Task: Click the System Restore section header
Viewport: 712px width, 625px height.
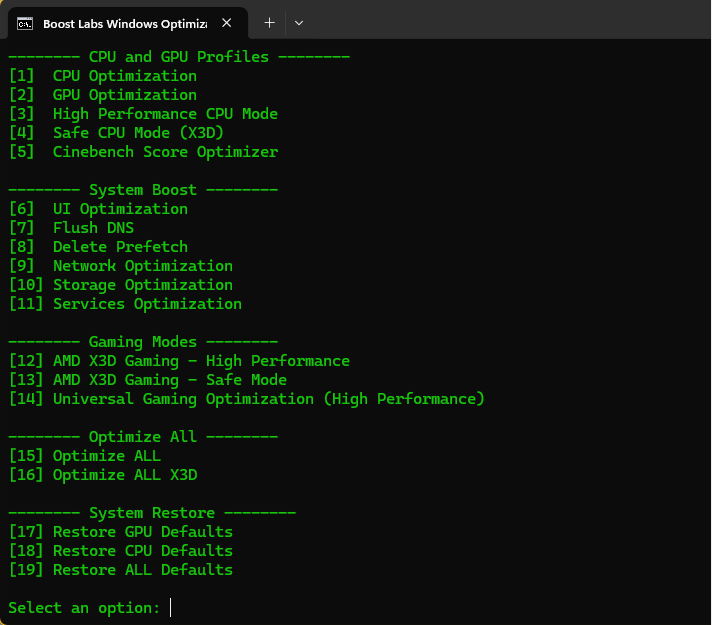Action: (x=152, y=513)
